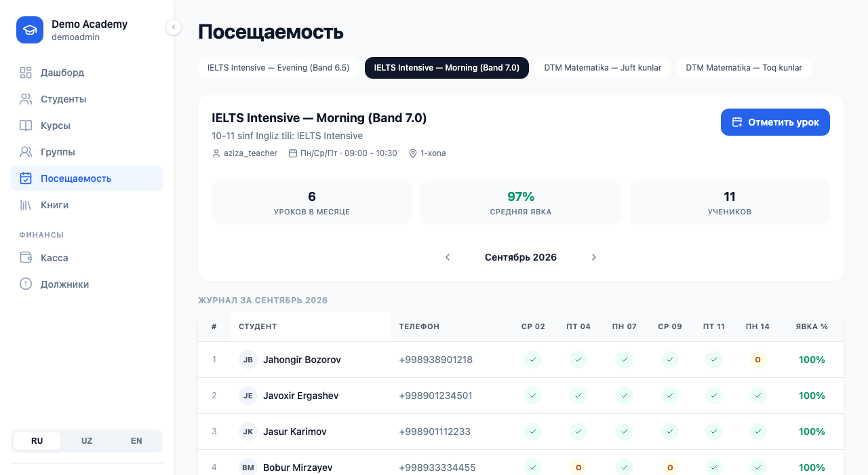Click the ПН 14 date column header
This screenshot has width=868, height=475.
tap(757, 326)
